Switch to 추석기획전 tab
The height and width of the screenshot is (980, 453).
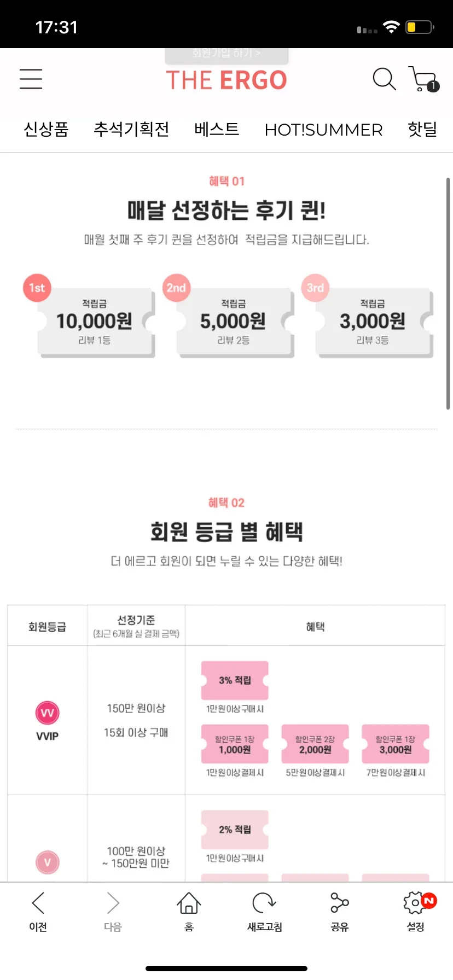point(131,129)
